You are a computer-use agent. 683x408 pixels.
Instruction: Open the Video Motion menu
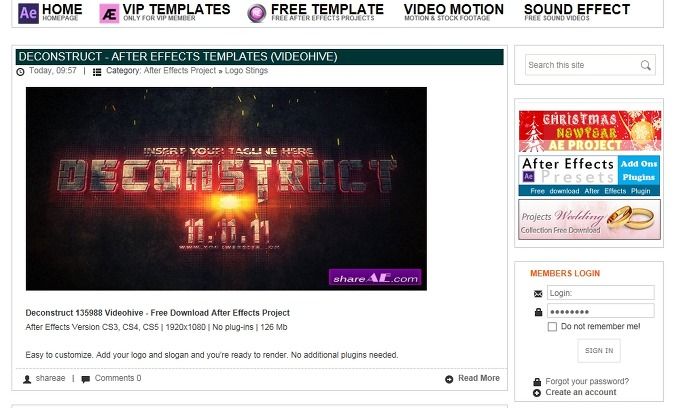[x=453, y=12]
